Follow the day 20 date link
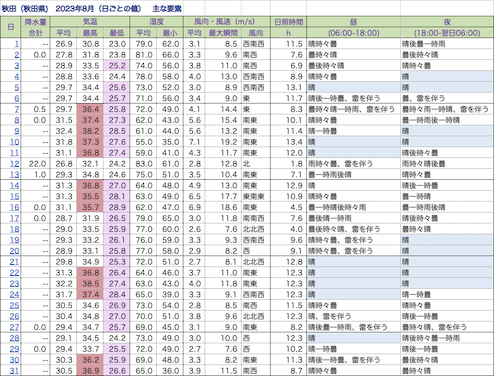Image resolution: width=494 pixels, height=376 pixels. (14, 251)
